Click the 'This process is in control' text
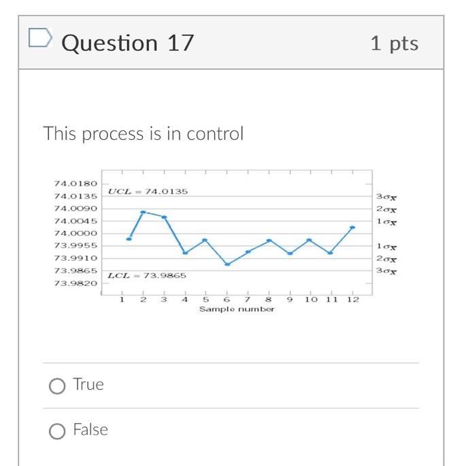476x466 pixels. point(143,133)
